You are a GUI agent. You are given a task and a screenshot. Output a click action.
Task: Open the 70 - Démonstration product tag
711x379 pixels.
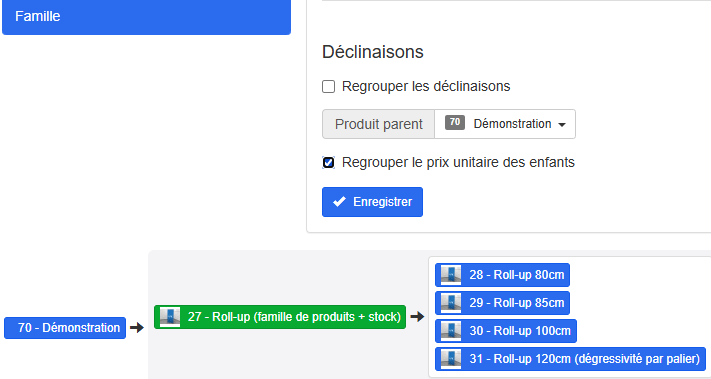click(65, 328)
